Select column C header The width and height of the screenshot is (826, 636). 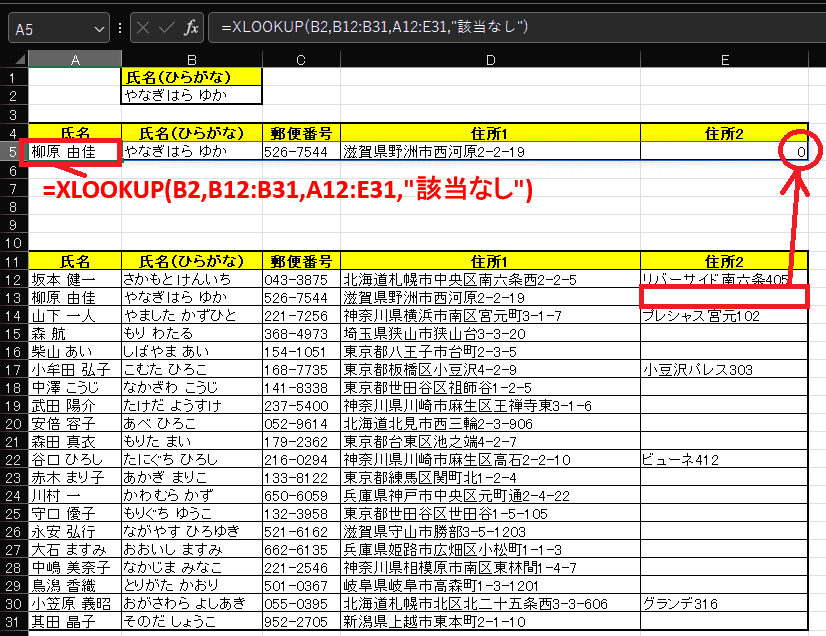click(301, 59)
